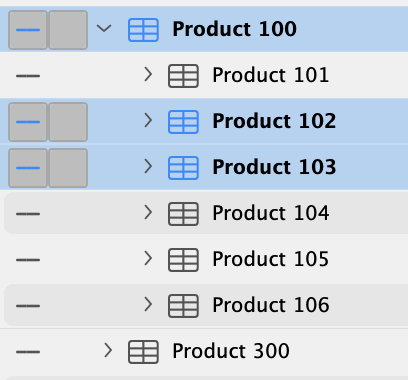Select the Product 104 row label

(x=271, y=213)
